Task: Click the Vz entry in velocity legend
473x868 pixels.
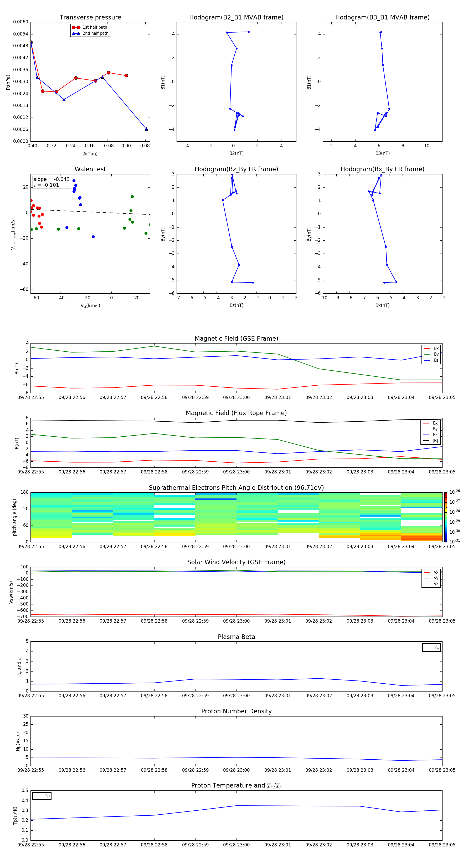Action: coord(431,584)
